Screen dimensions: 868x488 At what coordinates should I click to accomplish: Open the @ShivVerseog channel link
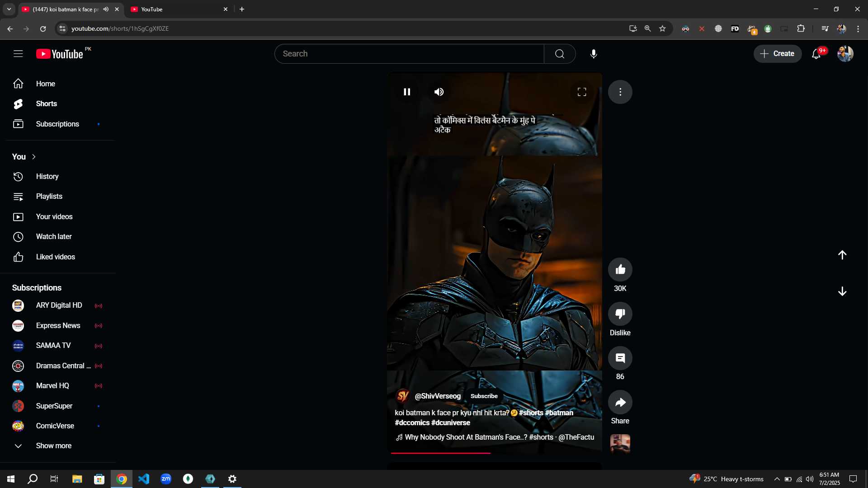(438, 396)
